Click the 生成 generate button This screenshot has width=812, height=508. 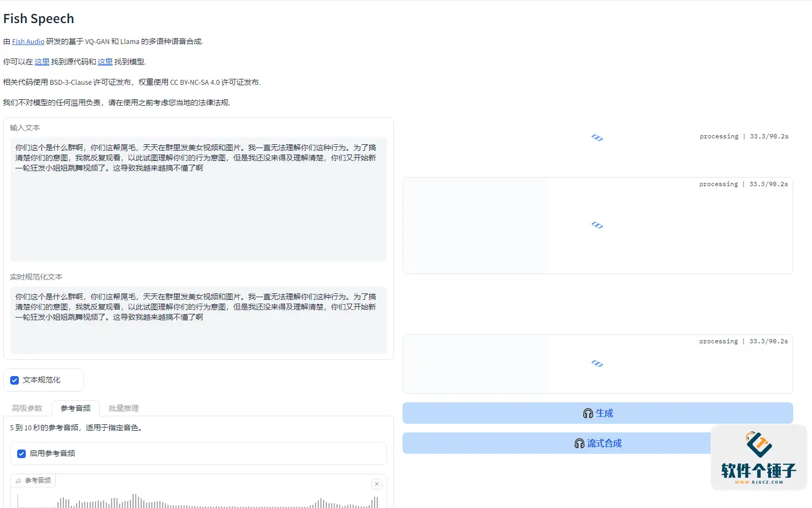[598, 413]
